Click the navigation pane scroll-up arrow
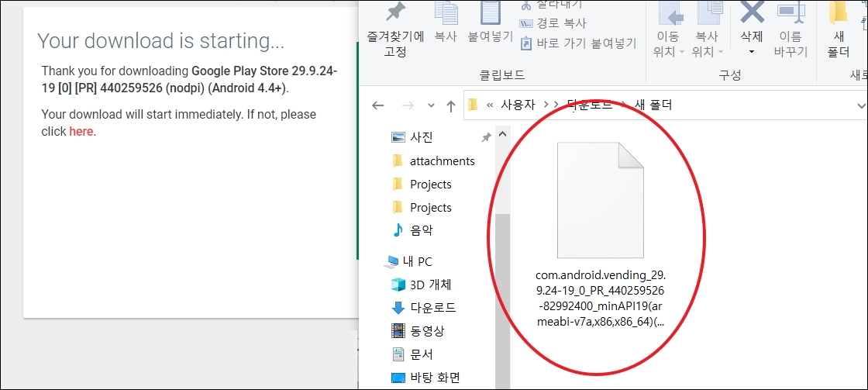Screen dimensions: 868x390 pyautogui.click(x=502, y=134)
